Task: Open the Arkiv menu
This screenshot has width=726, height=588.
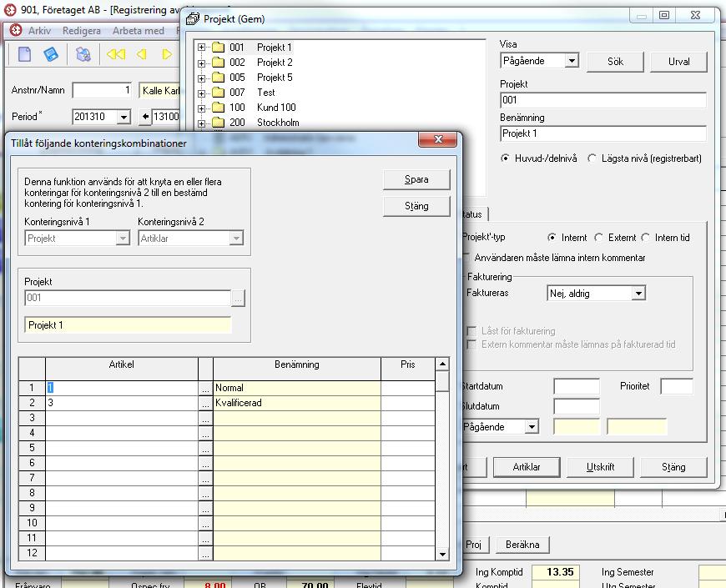Action: [39, 31]
